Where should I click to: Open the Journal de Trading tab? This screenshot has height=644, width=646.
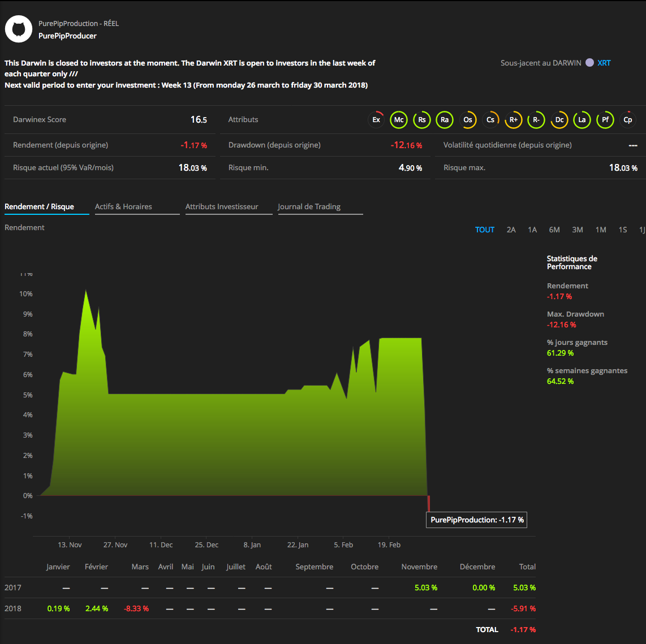(309, 207)
